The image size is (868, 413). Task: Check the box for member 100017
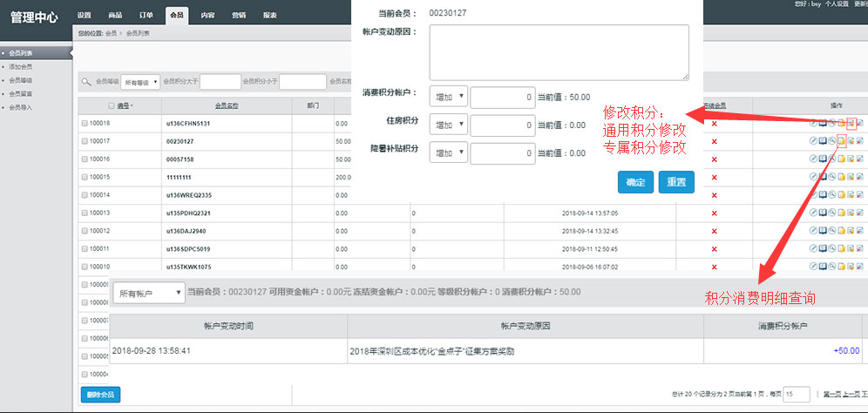pyautogui.click(x=85, y=142)
